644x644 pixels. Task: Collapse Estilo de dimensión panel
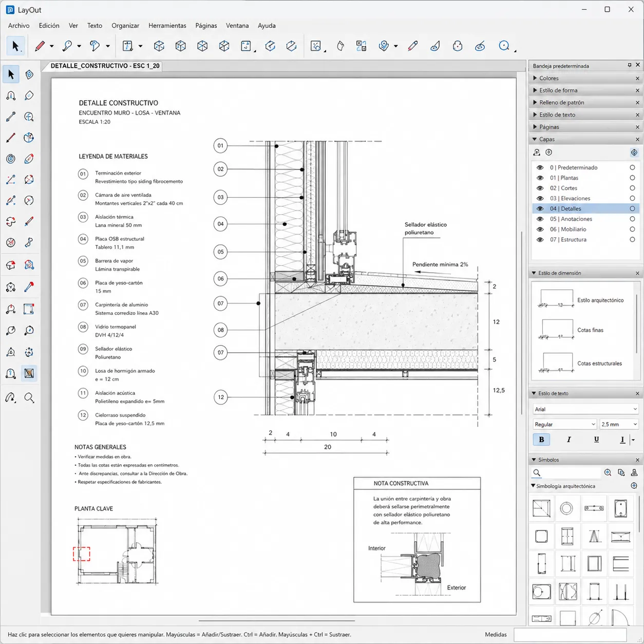click(534, 273)
